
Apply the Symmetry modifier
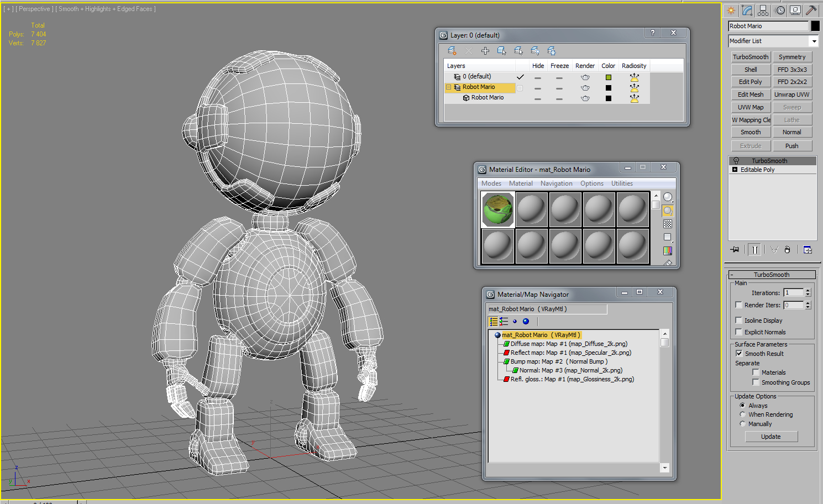792,56
